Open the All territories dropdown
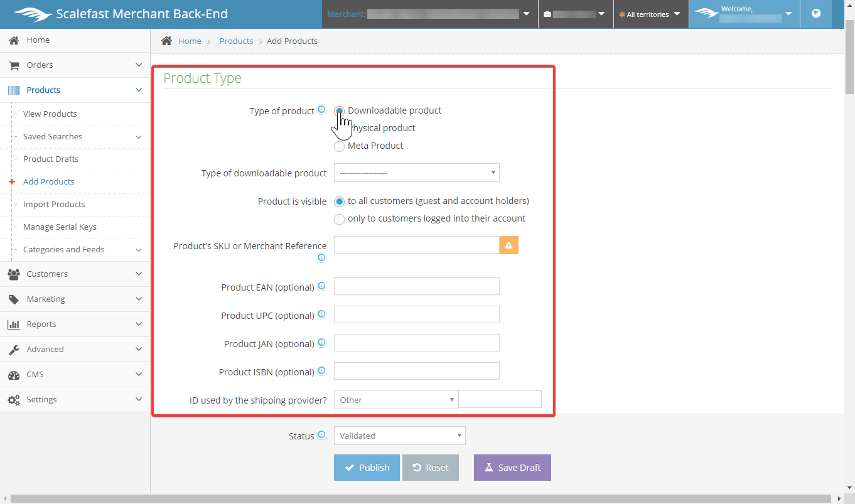Screen dimensions: 855x504 650,14
